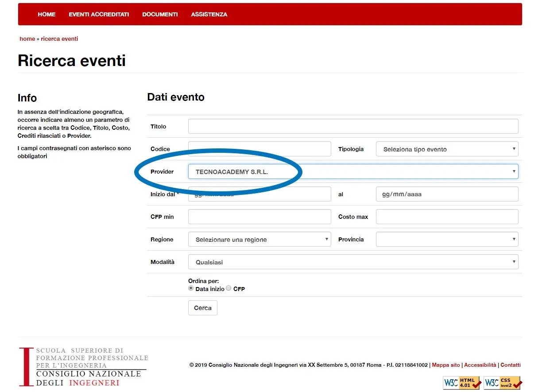Expand the Provincia dropdown

[x=447, y=239]
